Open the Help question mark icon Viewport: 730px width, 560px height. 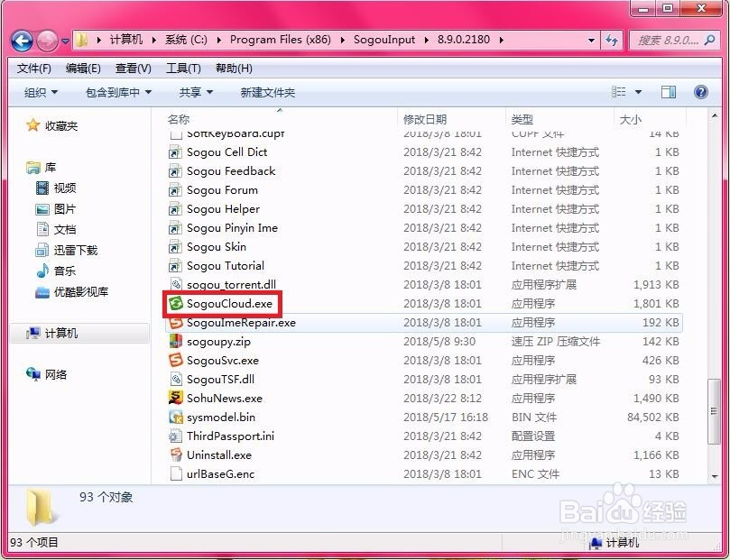pyautogui.click(x=701, y=91)
